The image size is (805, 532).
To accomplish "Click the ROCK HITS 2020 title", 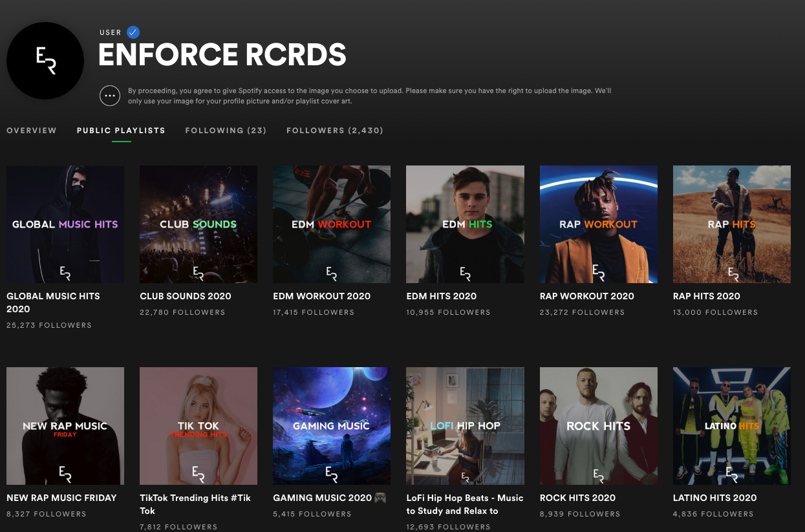I will point(577,498).
